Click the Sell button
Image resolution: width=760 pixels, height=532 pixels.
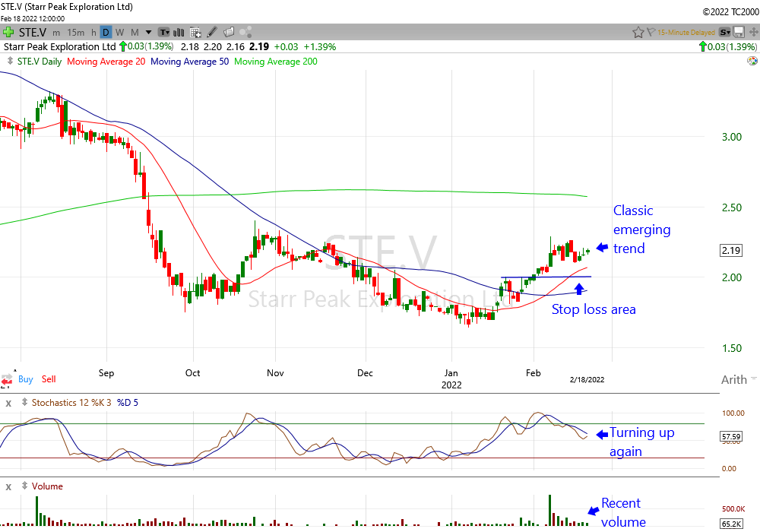(x=49, y=379)
